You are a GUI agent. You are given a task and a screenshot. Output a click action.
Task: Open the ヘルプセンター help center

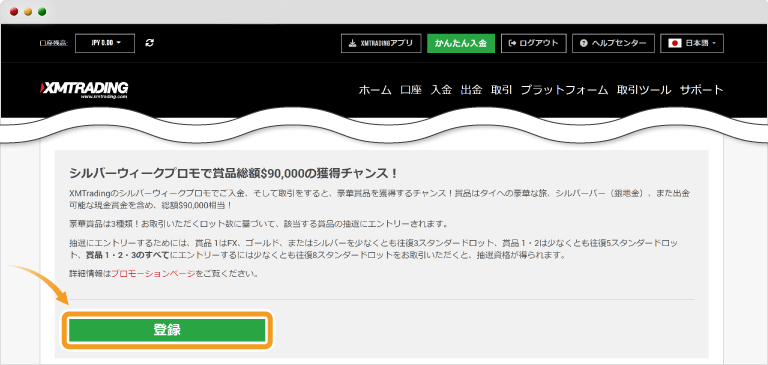pyautogui.click(x=613, y=43)
